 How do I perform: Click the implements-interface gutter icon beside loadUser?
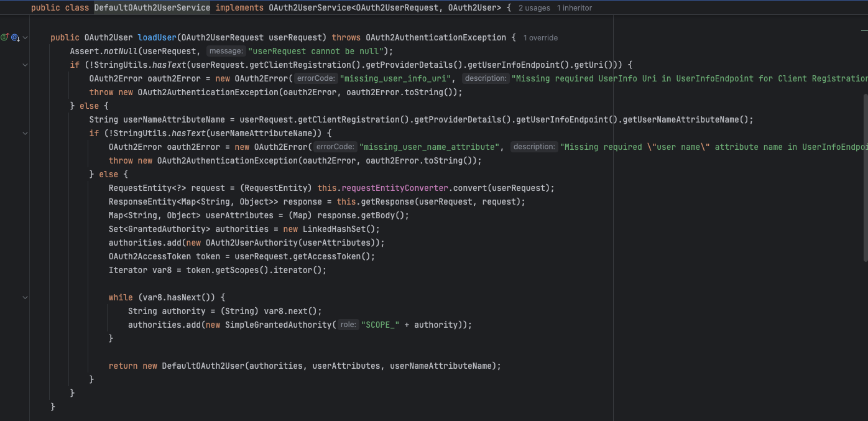point(5,38)
